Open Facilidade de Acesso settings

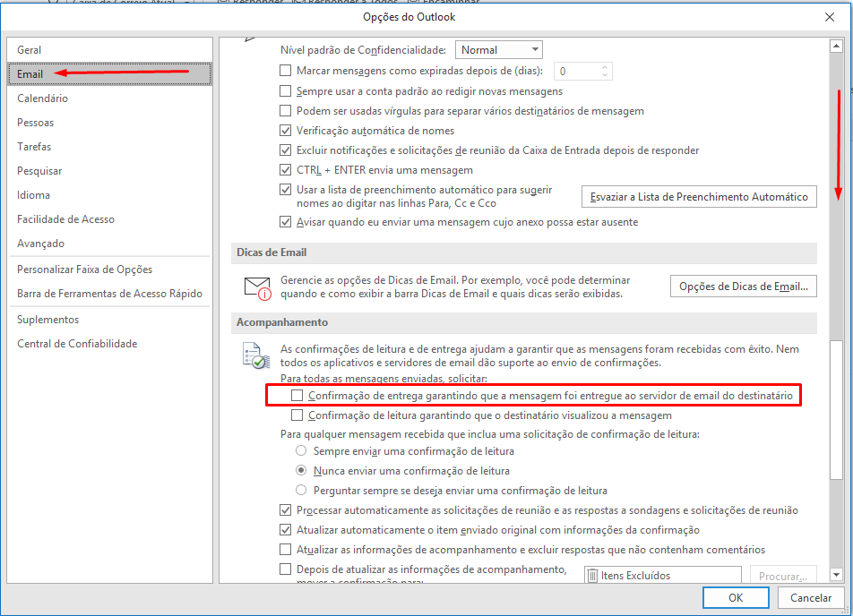tap(110, 219)
